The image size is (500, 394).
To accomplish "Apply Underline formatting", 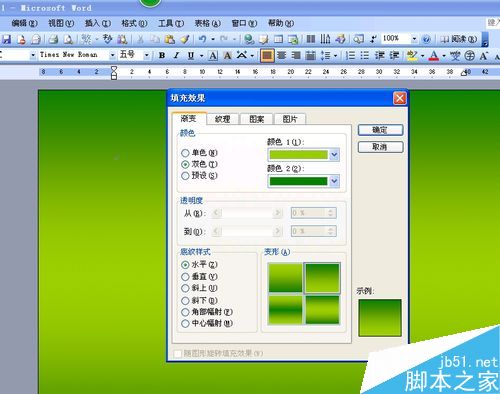I will click(x=191, y=55).
